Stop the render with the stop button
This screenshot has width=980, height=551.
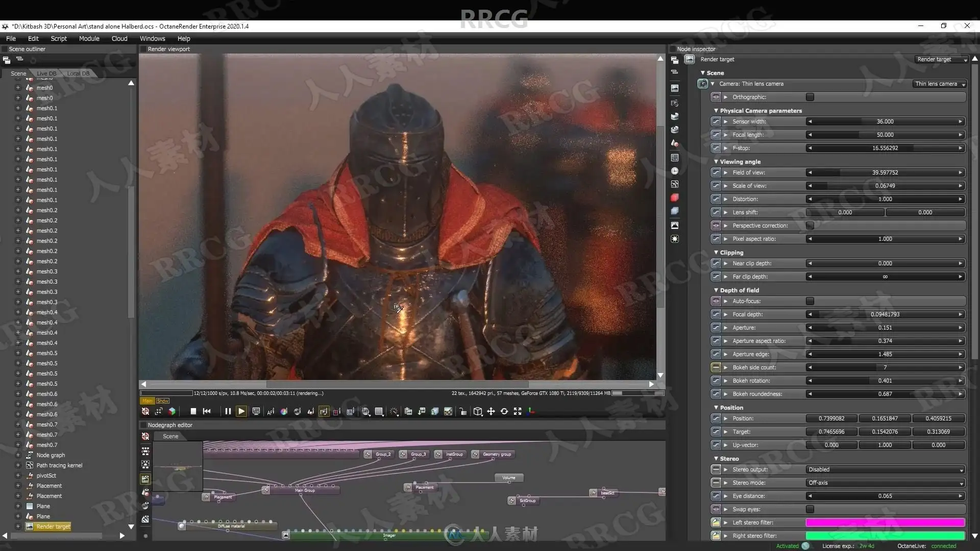[193, 411]
